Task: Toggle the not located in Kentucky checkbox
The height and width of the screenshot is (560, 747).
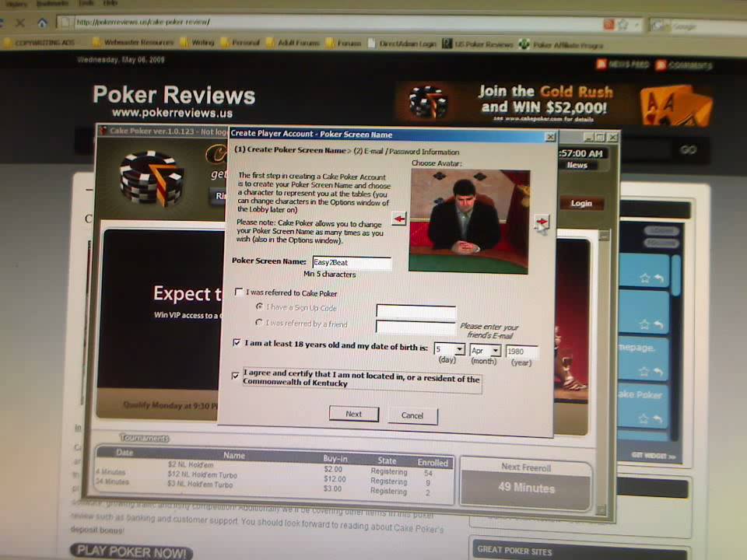Action: pos(235,375)
